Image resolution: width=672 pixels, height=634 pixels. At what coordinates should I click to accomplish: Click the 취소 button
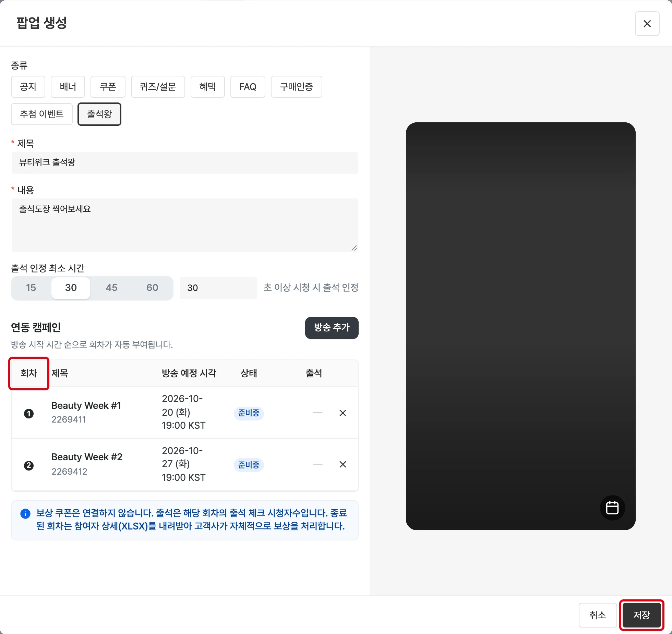pyautogui.click(x=598, y=615)
